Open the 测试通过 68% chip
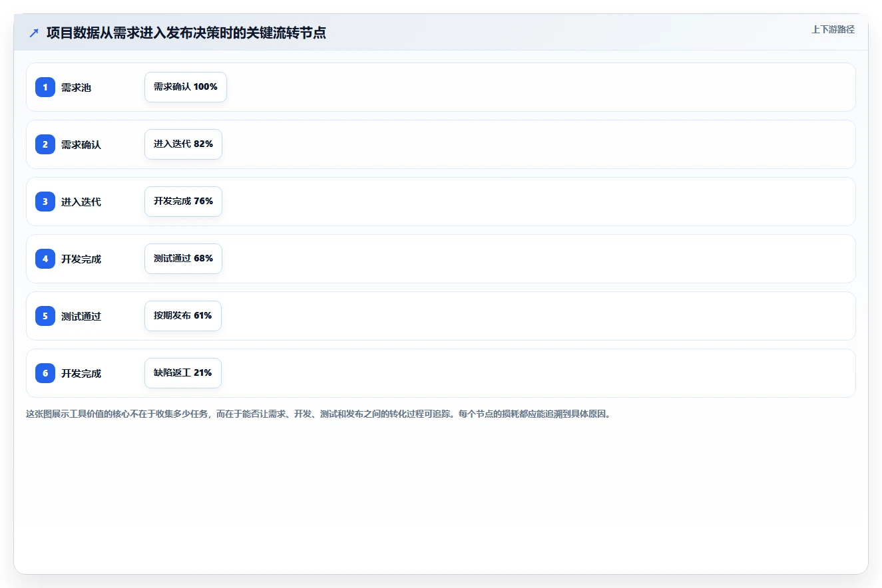Viewport: 882px width, 588px height. point(183,259)
